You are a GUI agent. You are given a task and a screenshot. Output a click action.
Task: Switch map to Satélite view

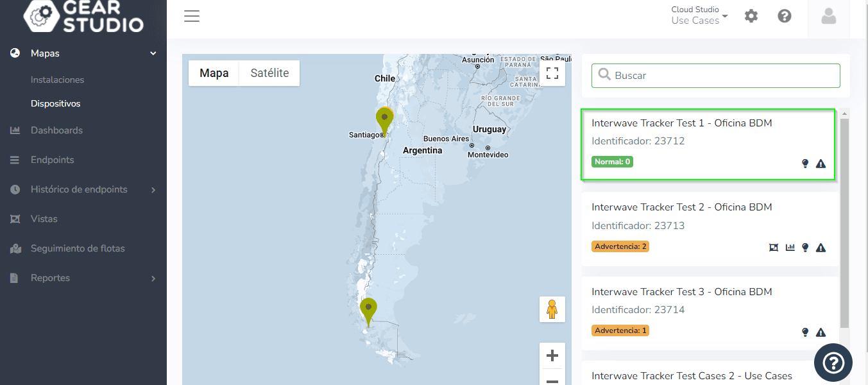click(x=269, y=73)
